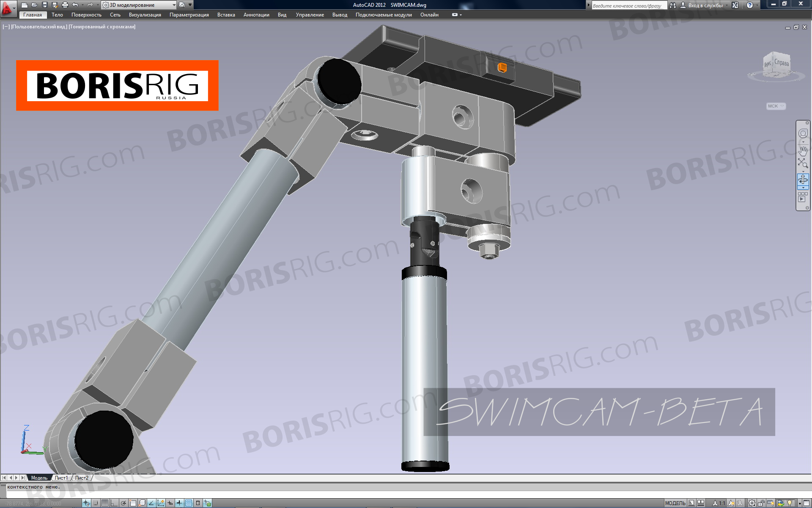Click the Open file folder icon
The image size is (812, 508).
click(x=35, y=5)
